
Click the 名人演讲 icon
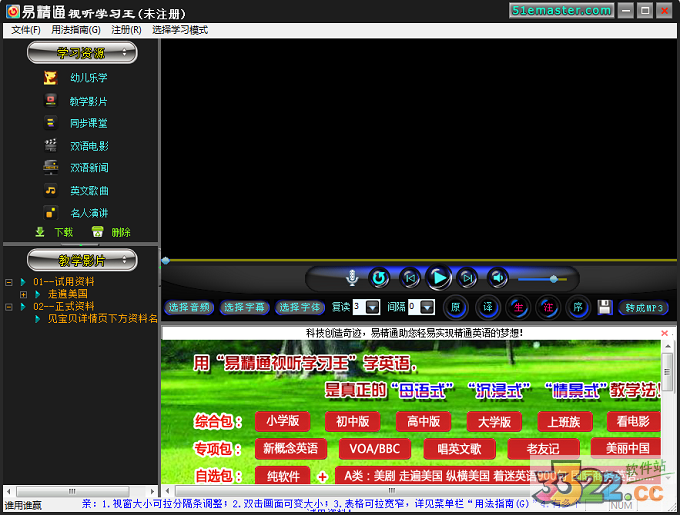[x=50, y=212]
